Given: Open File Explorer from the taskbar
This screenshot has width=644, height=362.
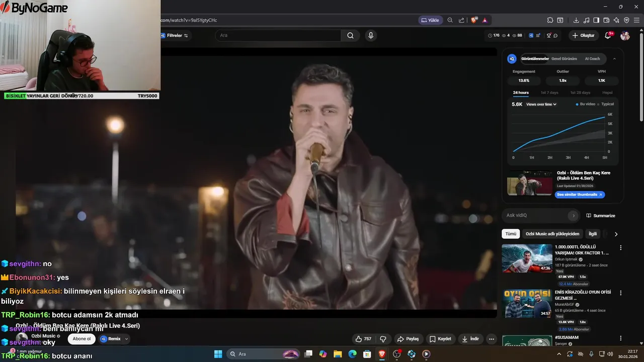Looking at the screenshot, I should (338, 354).
